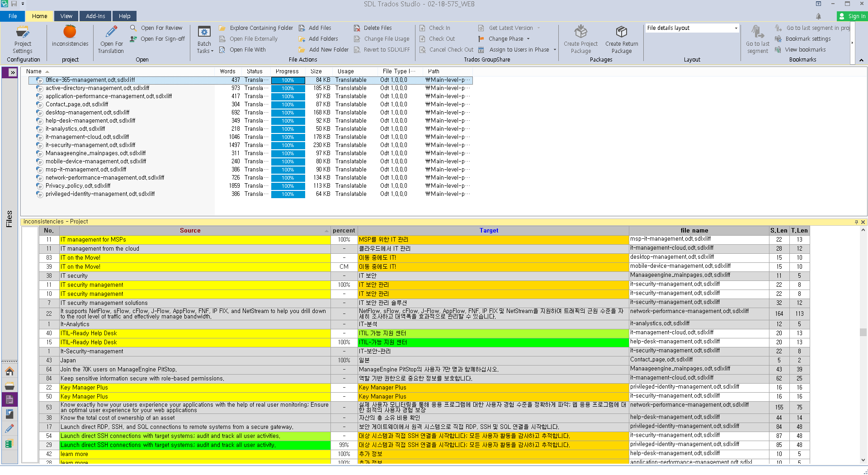Switch to the Add-Ins tab
This screenshot has width=868, height=475.
click(x=95, y=16)
